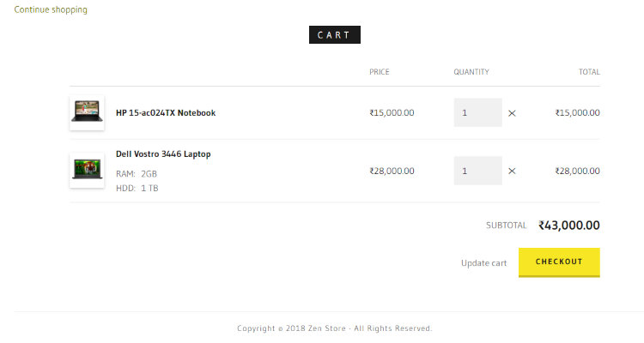
Task: Click the CART heading label
Action: click(334, 35)
